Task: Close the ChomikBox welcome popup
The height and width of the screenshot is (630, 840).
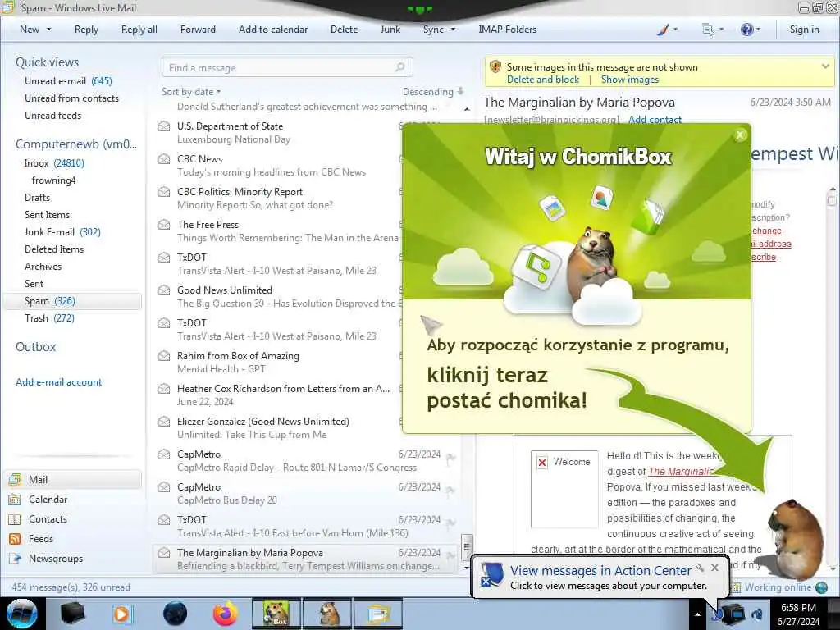Action: click(740, 135)
